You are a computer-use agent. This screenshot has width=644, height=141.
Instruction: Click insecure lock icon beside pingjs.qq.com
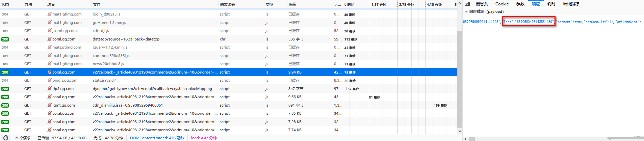(x=50, y=80)
